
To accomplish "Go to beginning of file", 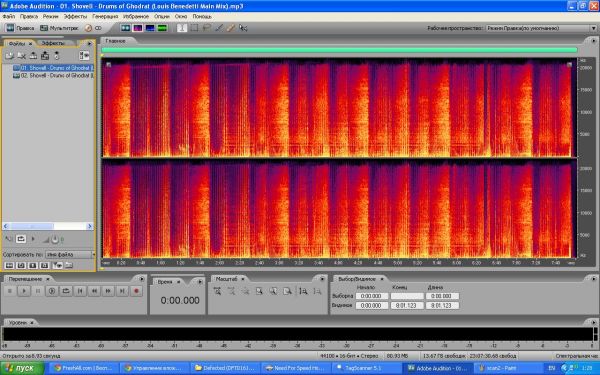I will [x=80, y=291].
